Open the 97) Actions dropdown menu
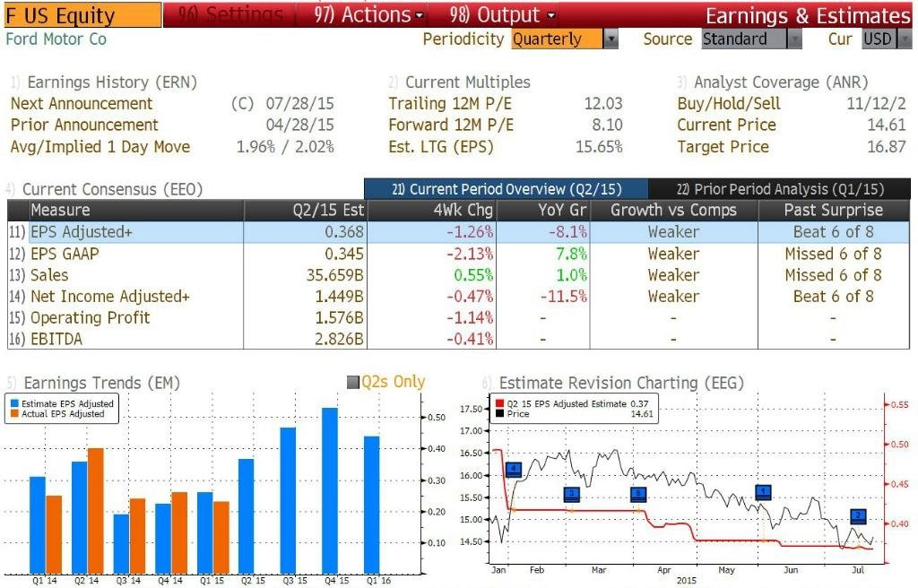This screenshot has height=588, width=918. click(x=368, y=14)
